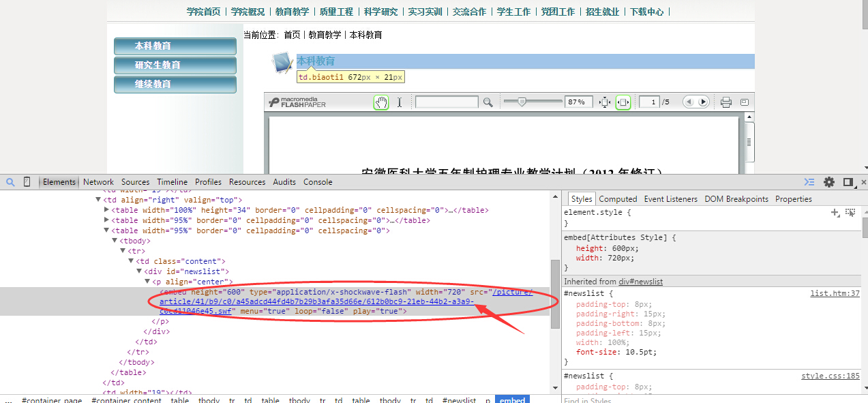Choose the FlashPaper text selection tool
Screen dimensions: 868x403
[x=400, y=102]
